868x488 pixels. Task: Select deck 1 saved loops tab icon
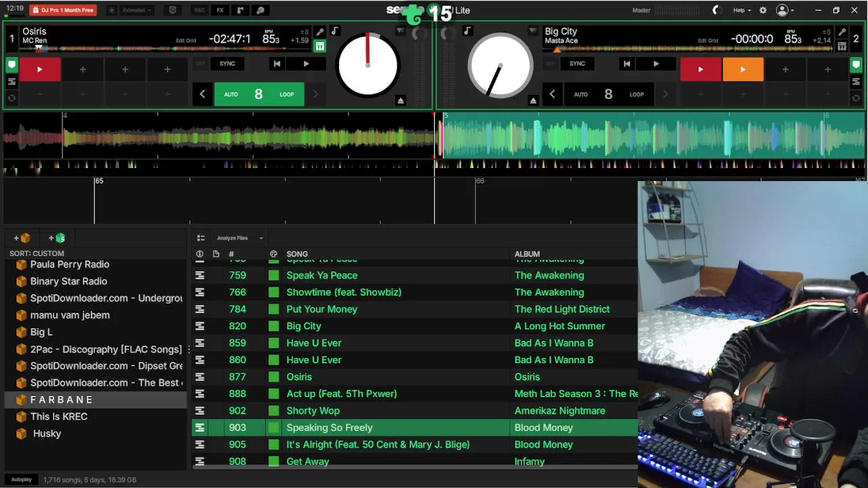pos(12,81)
